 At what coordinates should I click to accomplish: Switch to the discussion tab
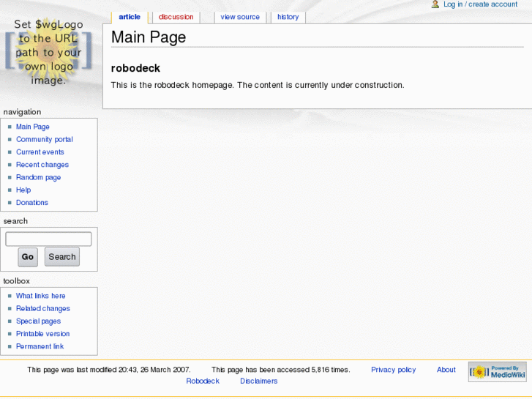click(176, 17)
